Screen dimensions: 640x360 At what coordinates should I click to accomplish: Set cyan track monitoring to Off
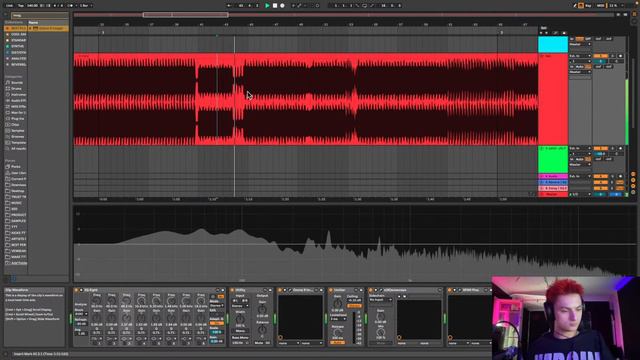pyautogui.click(x=588, y=39)
